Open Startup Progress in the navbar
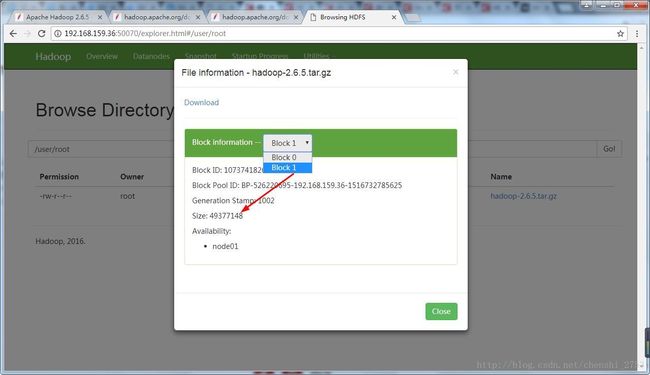This screenshot has width=650, height=375. pos(260,56)
